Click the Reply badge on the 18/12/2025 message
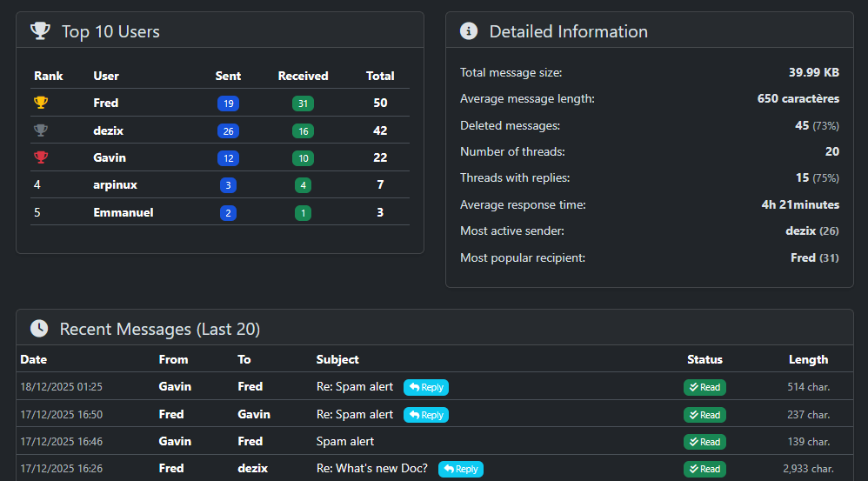 tap(426, 387)
